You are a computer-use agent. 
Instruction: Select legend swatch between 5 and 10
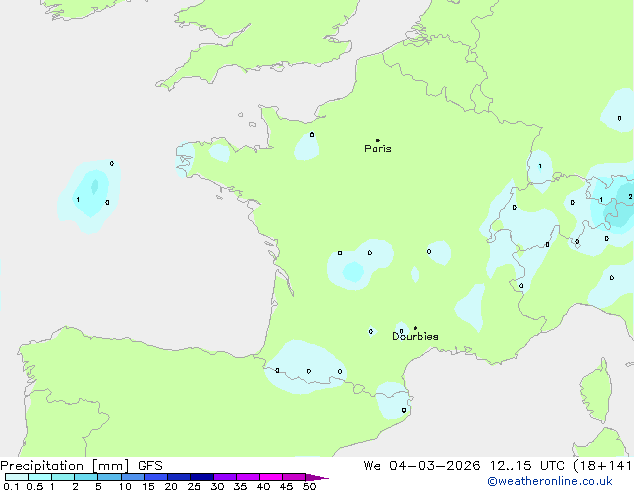(x=109, y=477)
